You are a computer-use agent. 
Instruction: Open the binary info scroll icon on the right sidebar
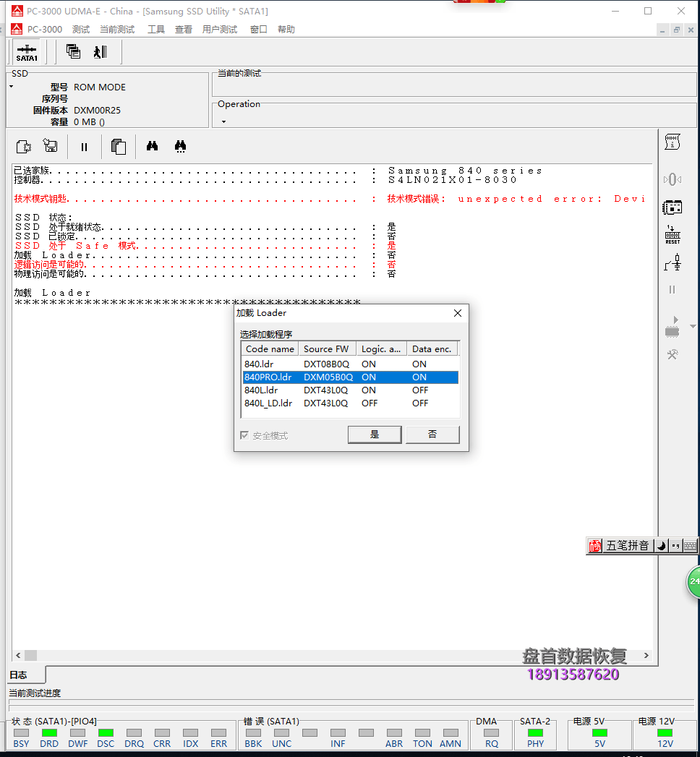(672, 142)
